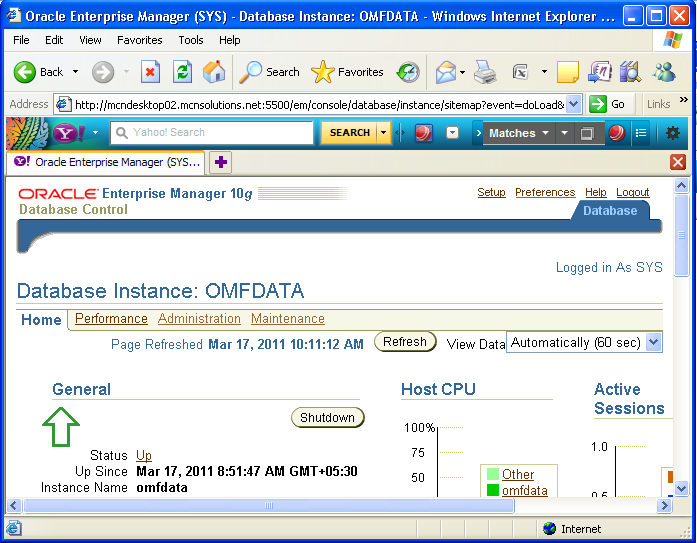697x543 pixels.
Task: Click the yellow sticky note icon
Action: (x=568, y=72)
